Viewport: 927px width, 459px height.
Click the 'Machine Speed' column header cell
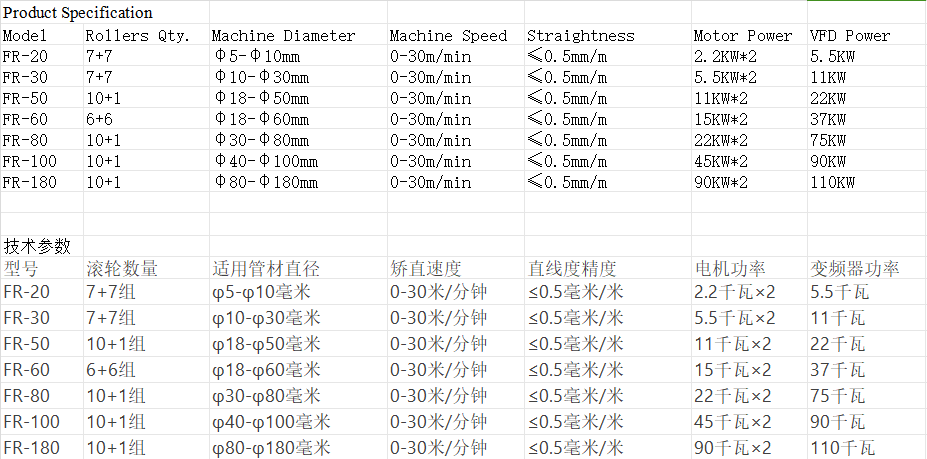[448, 35]
